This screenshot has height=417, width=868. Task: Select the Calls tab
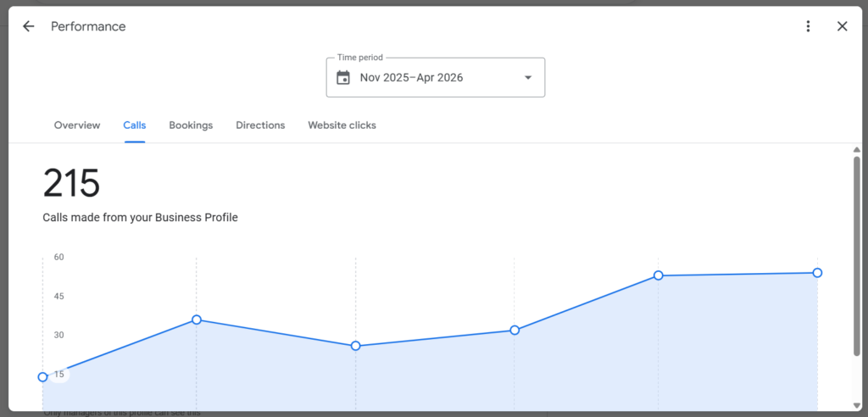(135, 125)
